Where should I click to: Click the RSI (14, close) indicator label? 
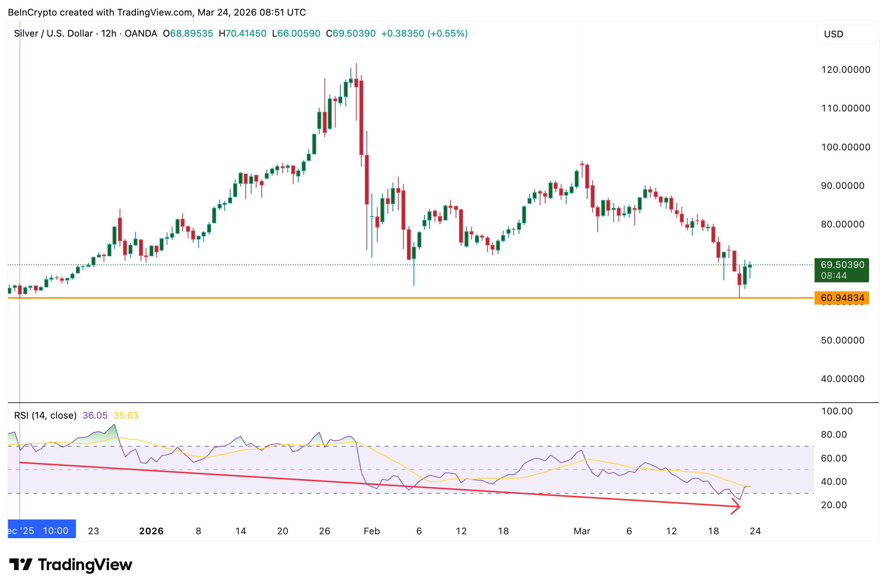(45, 415)
